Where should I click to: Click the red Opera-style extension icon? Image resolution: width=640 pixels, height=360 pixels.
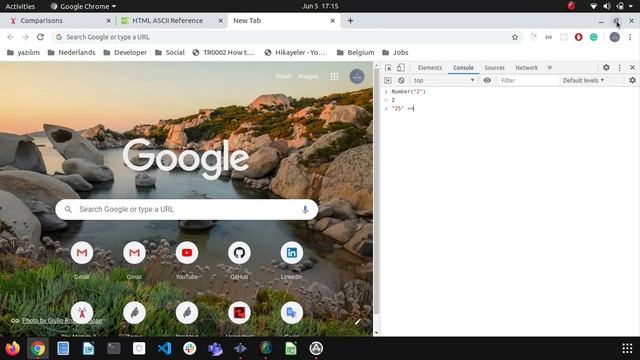coord(578,37)
